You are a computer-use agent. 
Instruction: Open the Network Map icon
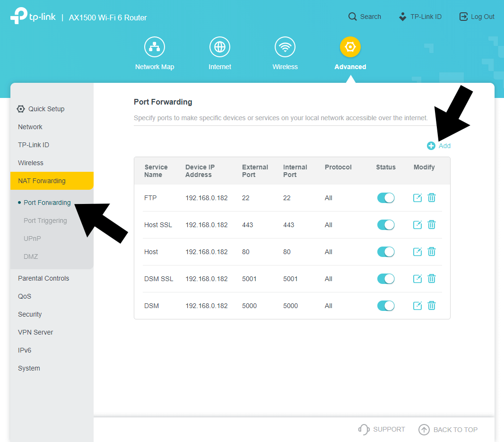(x=155, y=47)
